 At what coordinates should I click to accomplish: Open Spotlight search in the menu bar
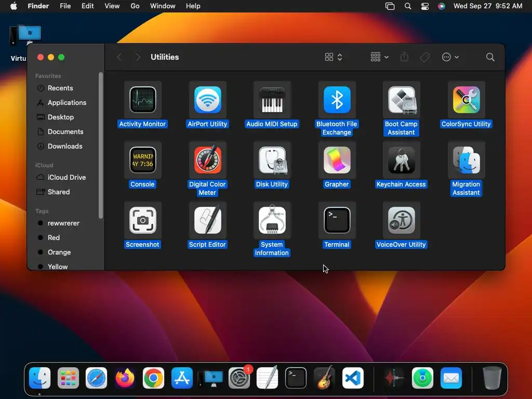pos(408,6)
